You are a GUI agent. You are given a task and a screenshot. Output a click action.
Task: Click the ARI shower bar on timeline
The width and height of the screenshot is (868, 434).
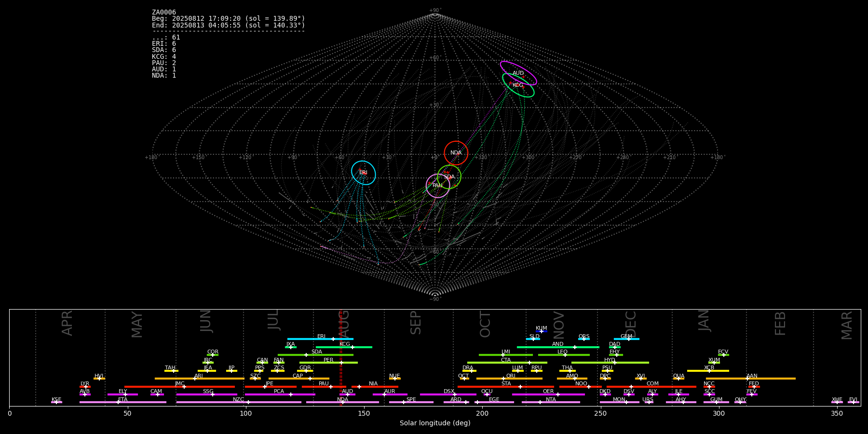(200, 379)
